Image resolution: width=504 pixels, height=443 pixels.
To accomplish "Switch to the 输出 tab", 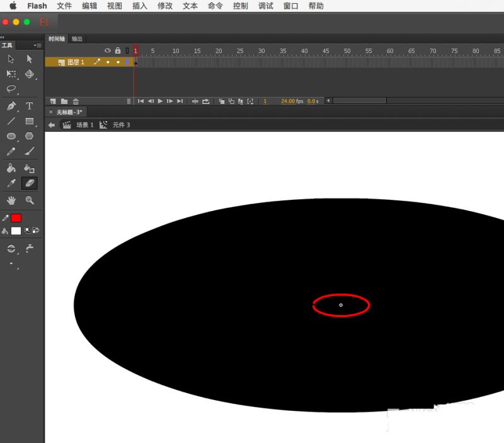I will [77, 39].
